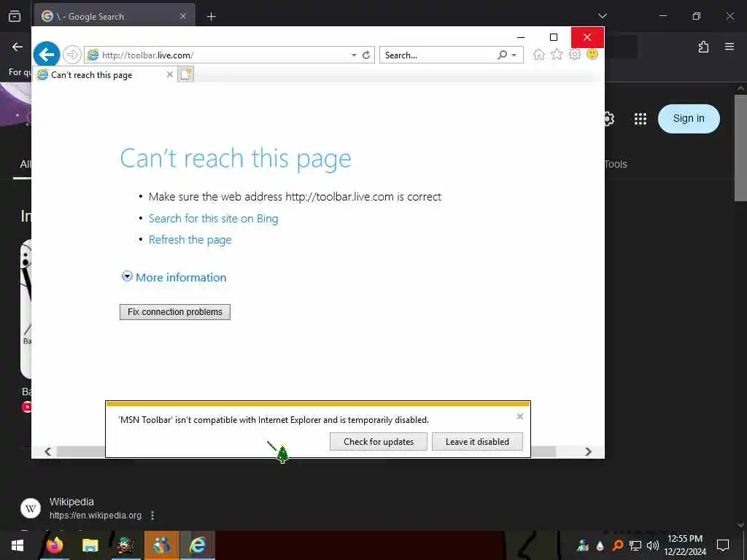Click the water drop tray icon

[x=600, y=545]
